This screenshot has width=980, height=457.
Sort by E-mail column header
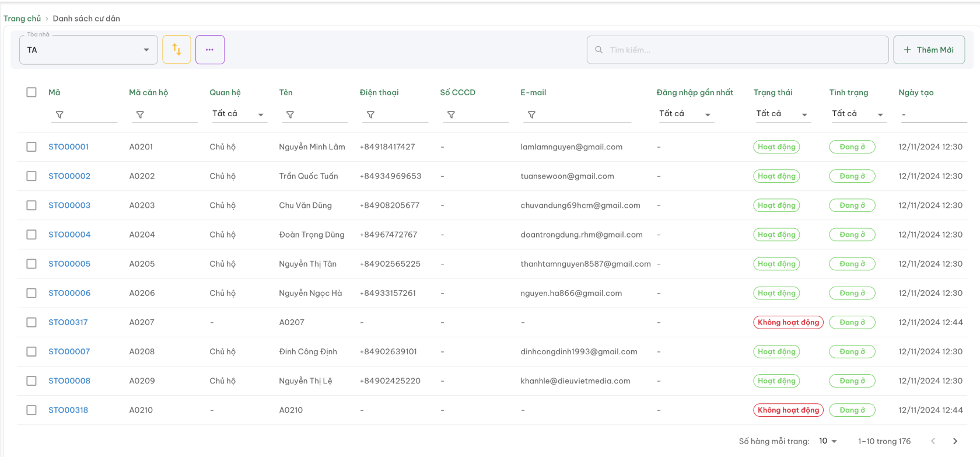click(533, 92)
